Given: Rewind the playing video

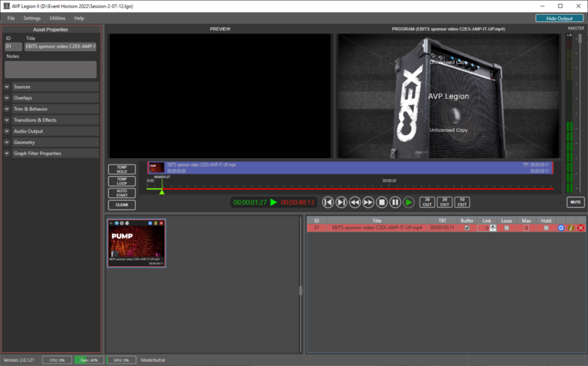Looking at the screenshot, I should coord(355,202).
